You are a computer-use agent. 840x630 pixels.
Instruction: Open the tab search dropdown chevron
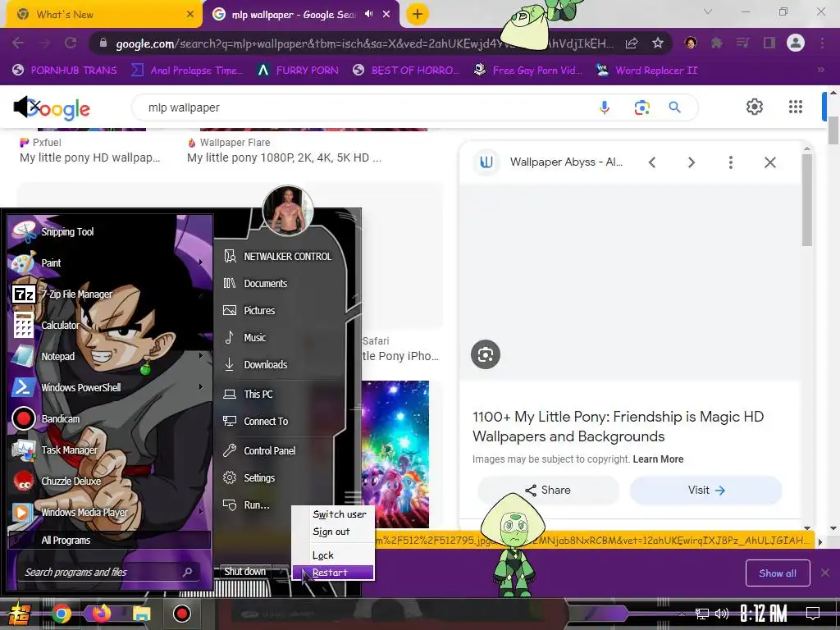pyautogui.click(x=708, y=11)
